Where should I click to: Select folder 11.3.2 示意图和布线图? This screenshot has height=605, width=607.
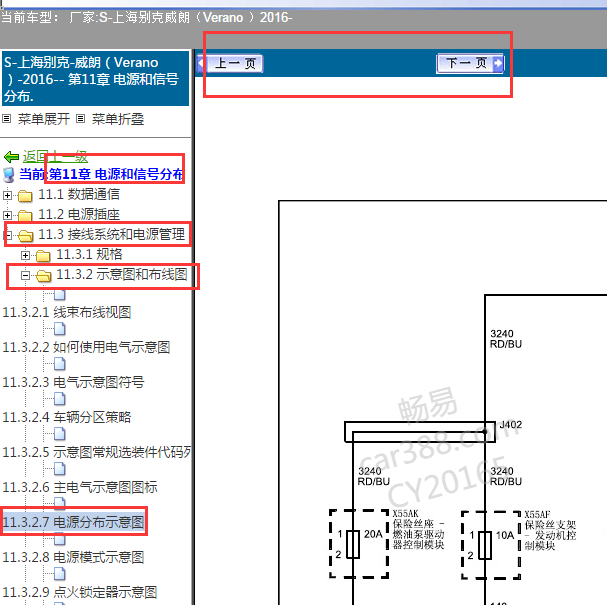click(x=122, y=274)
